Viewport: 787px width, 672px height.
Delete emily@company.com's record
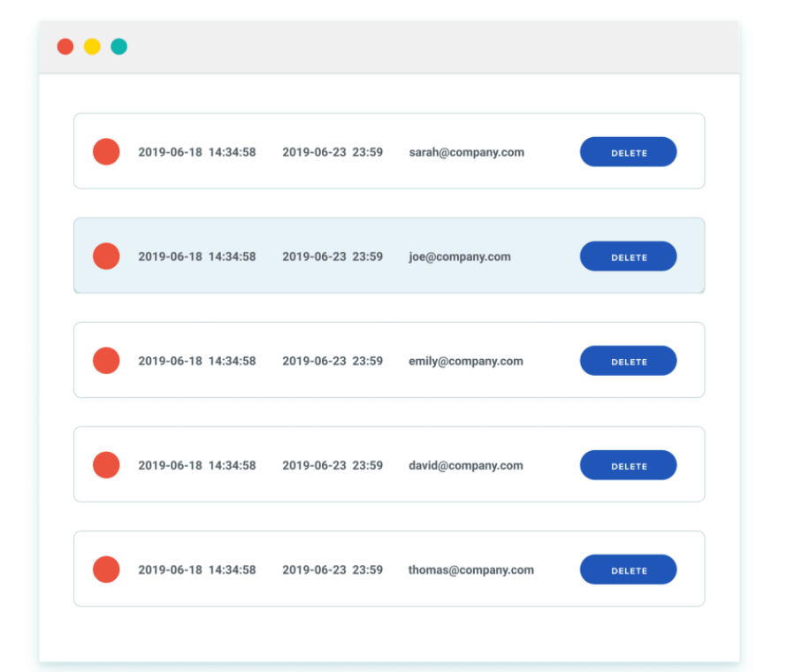click(628, 360)
